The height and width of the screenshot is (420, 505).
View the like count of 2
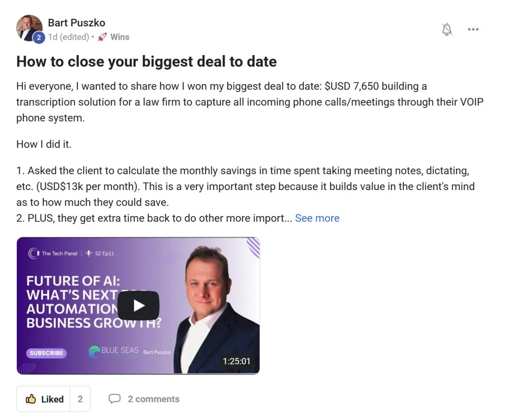point(80,399)
